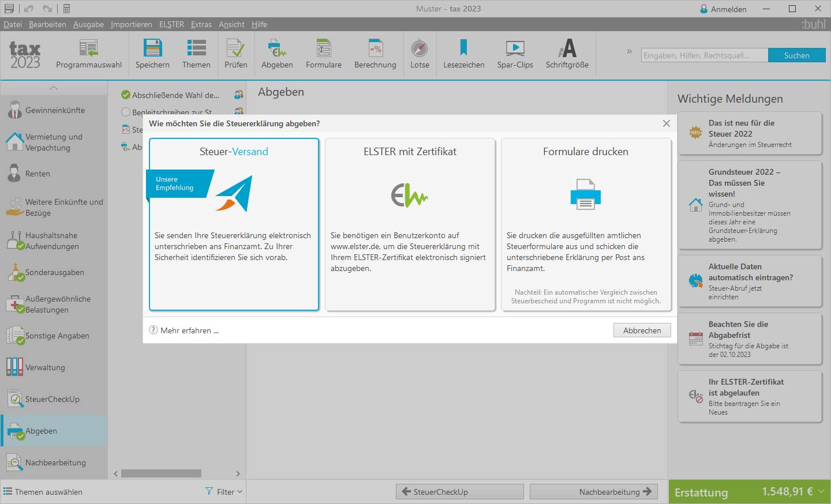The image size is (831, 504).
Task: Click the horizontal scrollbar under the topic list
Action: pyautogui.click(x=161, y=473)
